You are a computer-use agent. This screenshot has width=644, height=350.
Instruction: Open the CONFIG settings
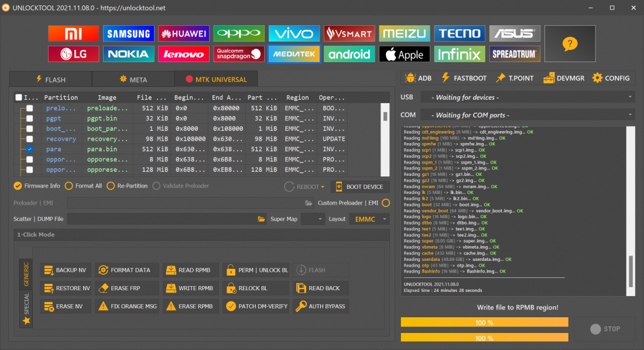(x=611, y=78)
